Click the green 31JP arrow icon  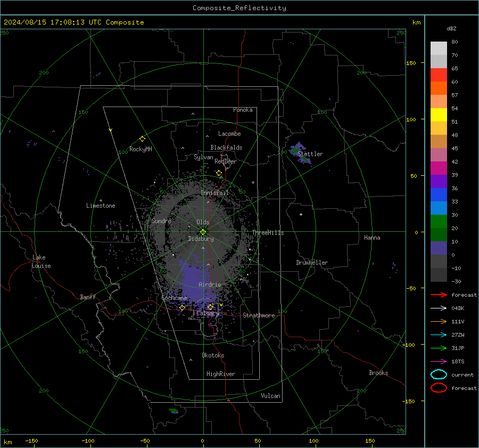coord(439,348)
